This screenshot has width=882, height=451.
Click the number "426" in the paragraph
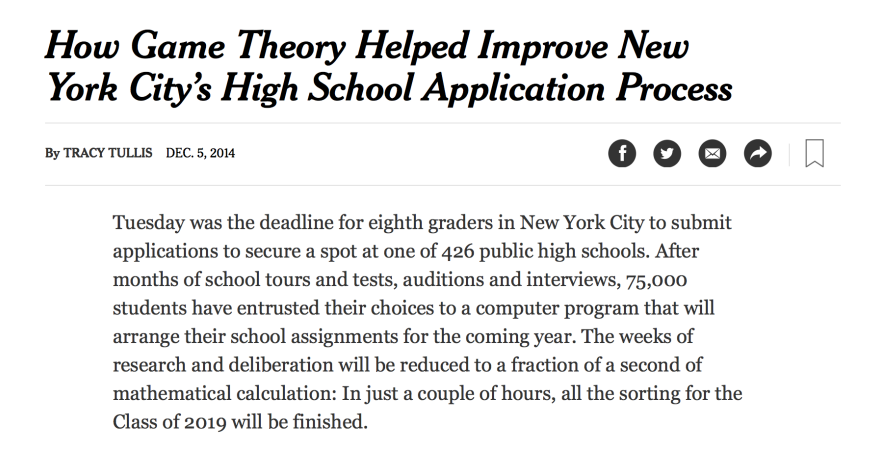tap(457, 251)
